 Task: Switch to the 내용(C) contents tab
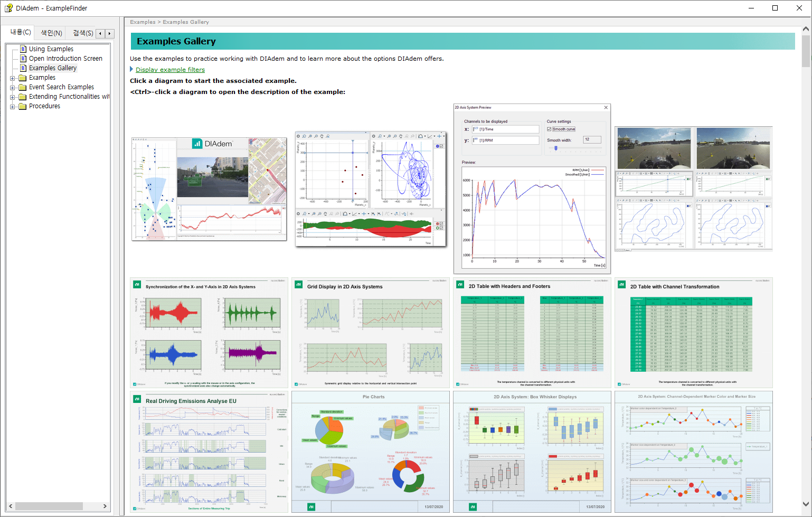coord(20,32)
